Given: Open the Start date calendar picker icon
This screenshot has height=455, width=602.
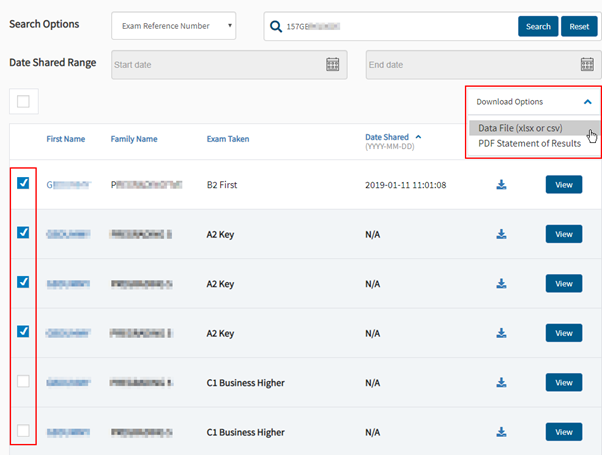Looking at the screenshot, I should tap(333, 64).
